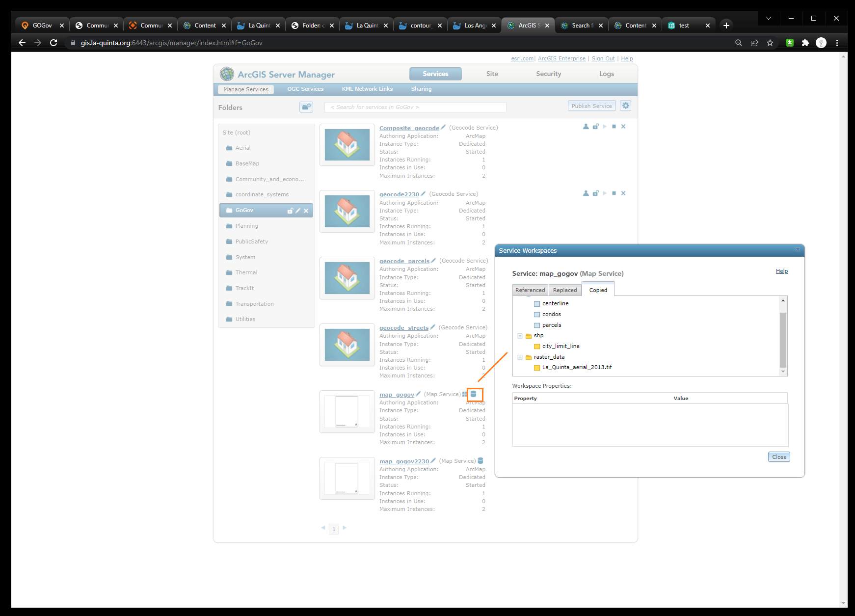Open the map_gogov2230 service link
The image size is (855, 616).
coord(404,461)
